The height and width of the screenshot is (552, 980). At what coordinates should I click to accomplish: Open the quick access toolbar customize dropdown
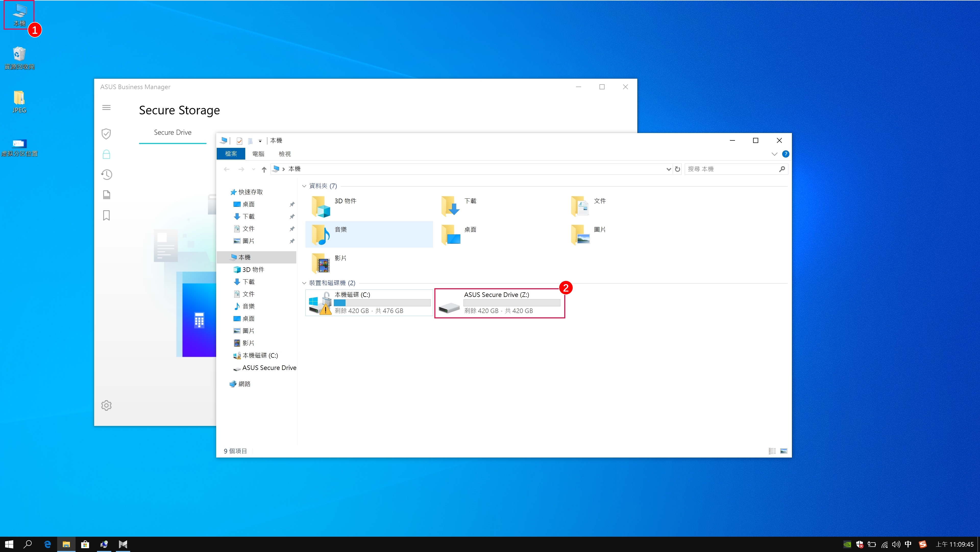[260, 141]
